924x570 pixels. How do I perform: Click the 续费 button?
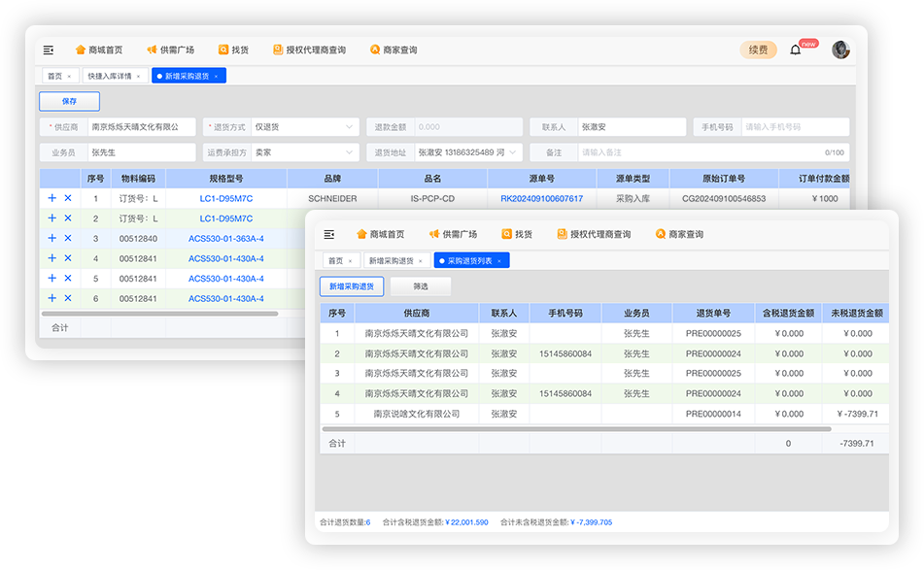coord(759,50)
